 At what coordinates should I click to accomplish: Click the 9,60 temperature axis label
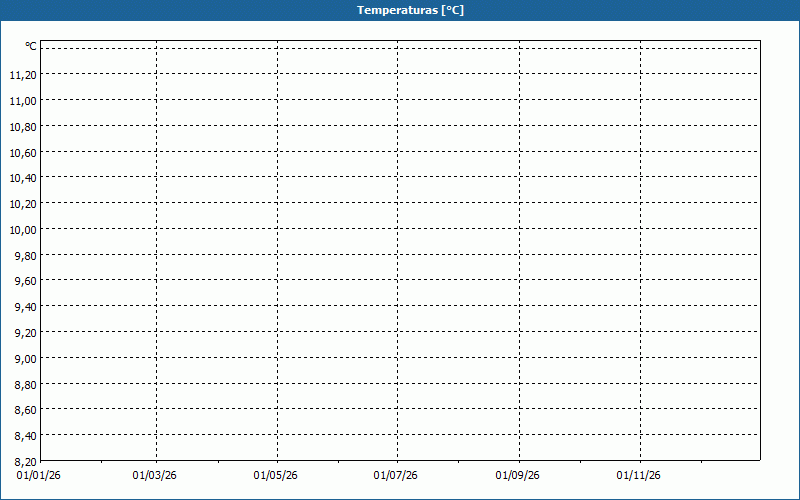point(25,282)
